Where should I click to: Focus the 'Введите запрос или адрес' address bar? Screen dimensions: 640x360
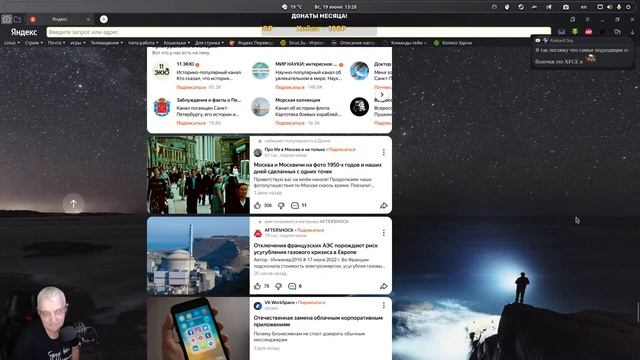[x=298, y=32]
